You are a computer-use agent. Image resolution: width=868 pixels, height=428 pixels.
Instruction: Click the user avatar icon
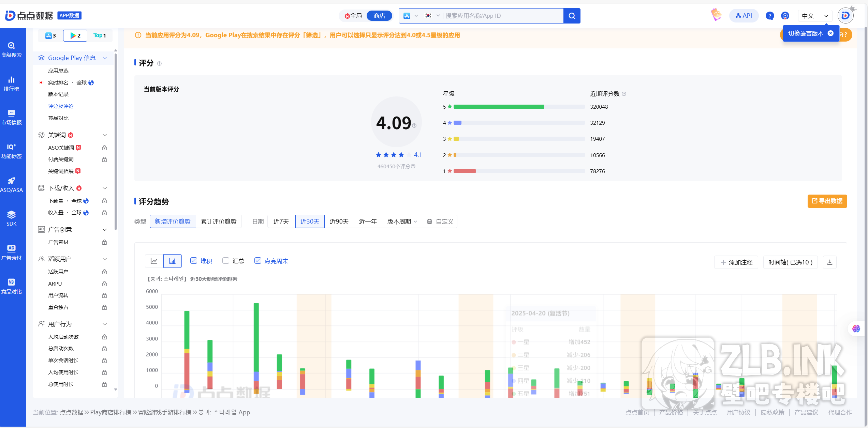(x=845, y=15)
